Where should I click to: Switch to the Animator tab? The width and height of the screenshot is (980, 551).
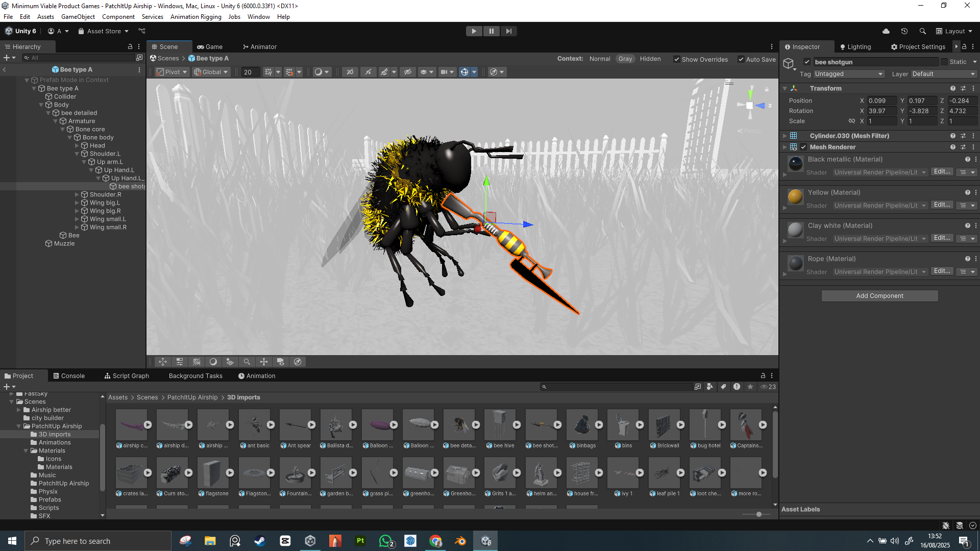pos(260,46)
